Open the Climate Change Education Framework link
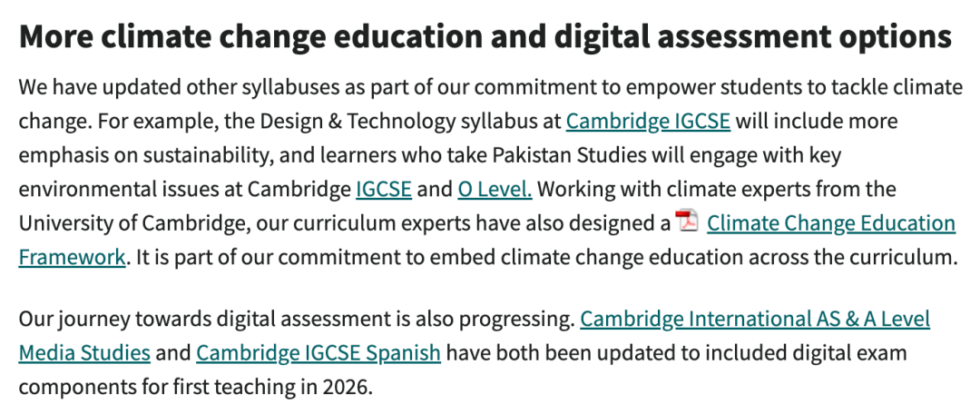The height and width of the screenshot is (414, 980). pyautogui.click(x=830, y=222)
